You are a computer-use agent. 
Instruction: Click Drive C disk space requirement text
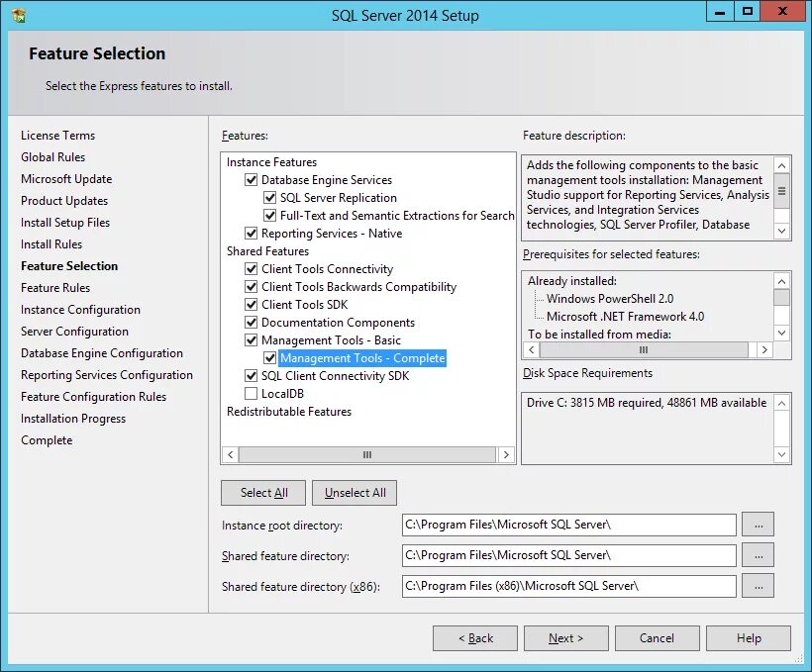[647, 403]
